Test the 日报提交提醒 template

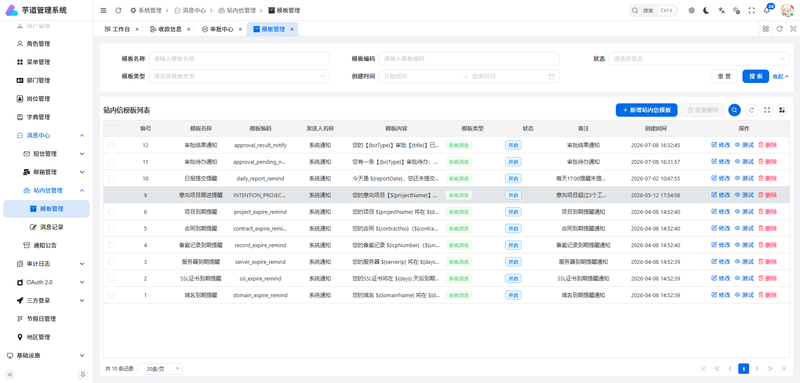744,178
